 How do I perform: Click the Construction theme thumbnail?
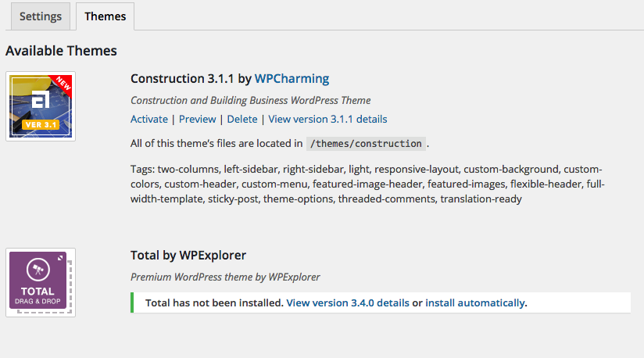(41, 106)
